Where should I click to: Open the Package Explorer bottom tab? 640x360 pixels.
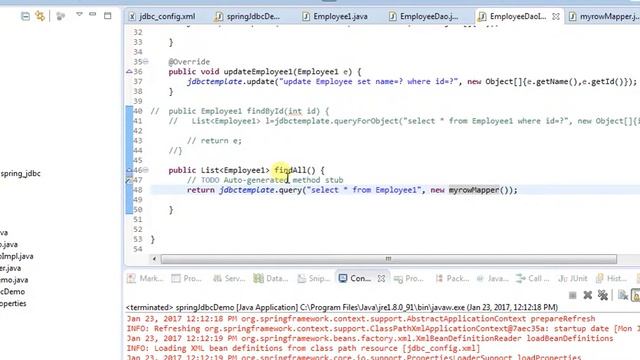(452, 278)
